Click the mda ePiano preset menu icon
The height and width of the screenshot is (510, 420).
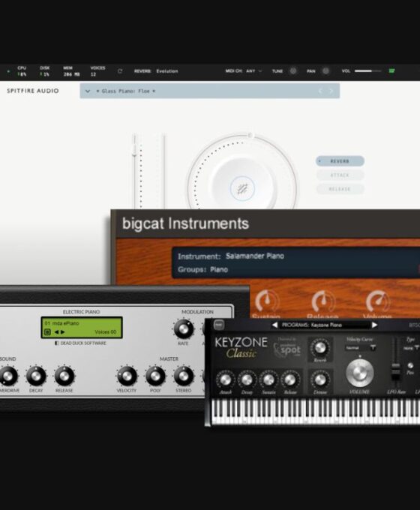[x=47, y=332]
